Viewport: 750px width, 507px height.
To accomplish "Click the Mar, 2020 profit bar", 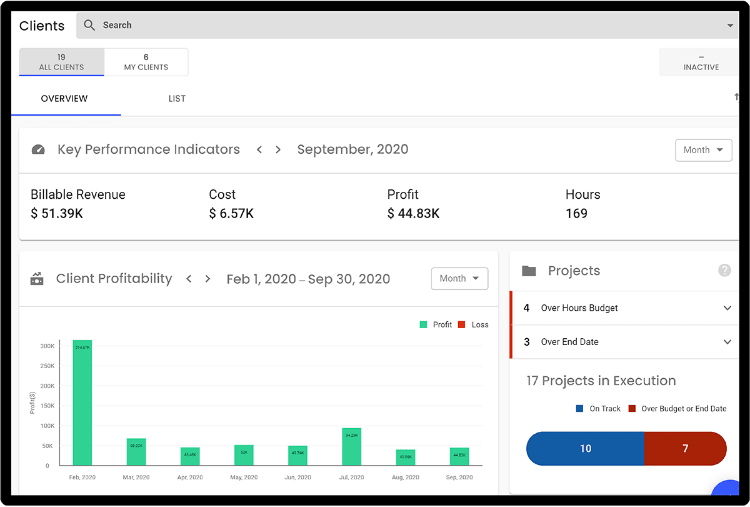I will pyautogui.click(x=136, y=452).
